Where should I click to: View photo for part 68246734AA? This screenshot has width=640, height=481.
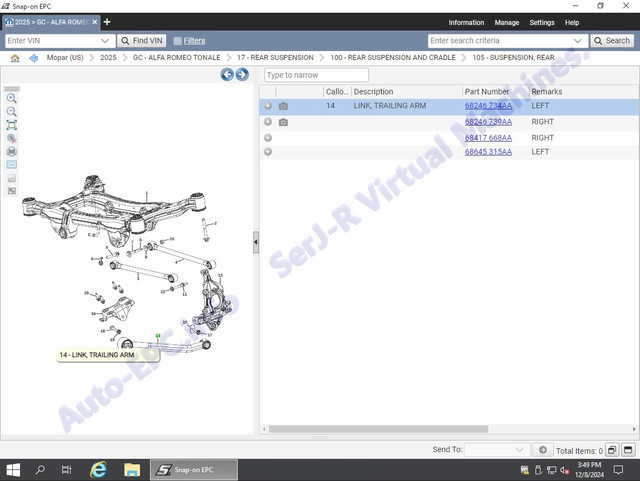(283, 106)
